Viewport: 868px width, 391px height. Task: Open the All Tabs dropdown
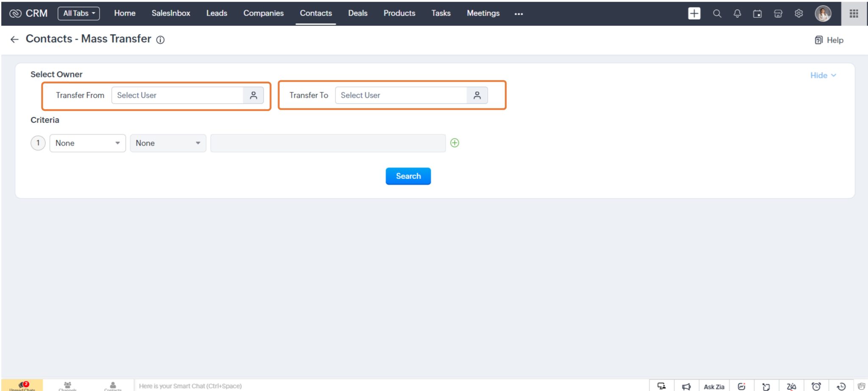tap(78, 13)
